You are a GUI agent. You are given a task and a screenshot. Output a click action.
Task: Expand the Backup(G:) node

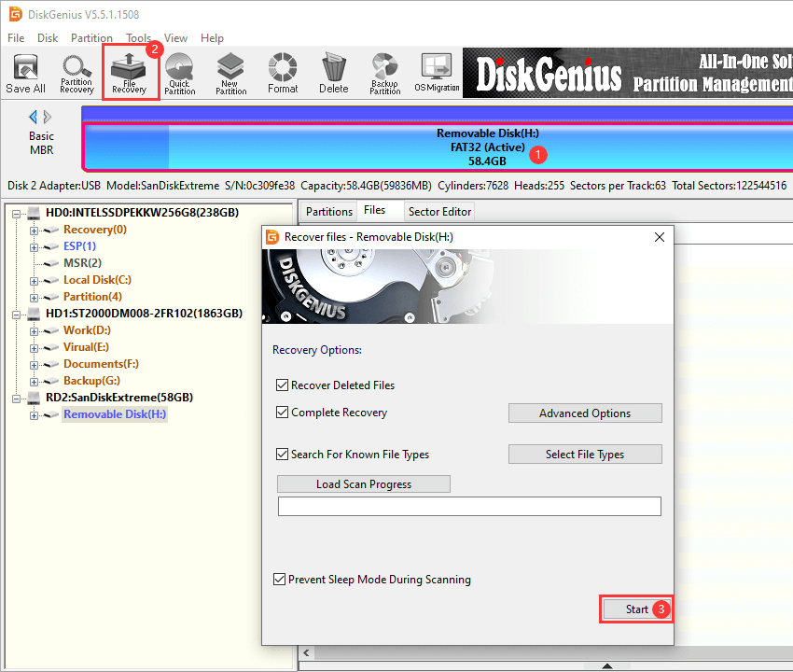pyautogui.click(x=34, y=382)
